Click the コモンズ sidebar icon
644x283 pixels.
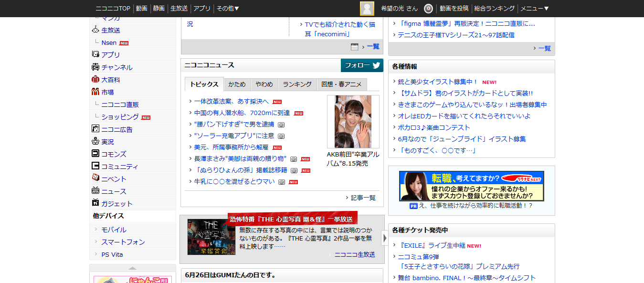tap(95, 154)
